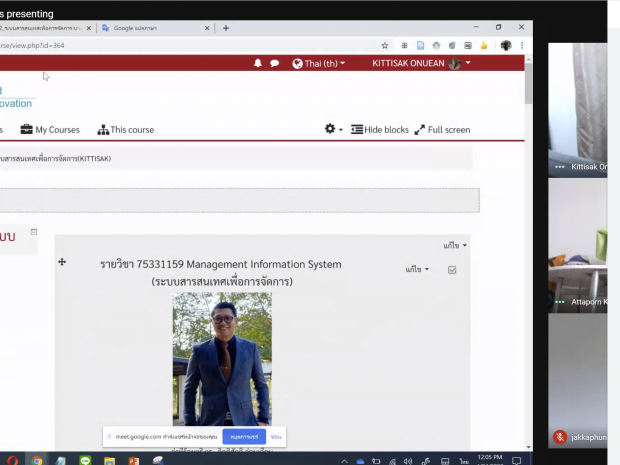
Task: Bookmark this page with the star icon
Action: 385,45
